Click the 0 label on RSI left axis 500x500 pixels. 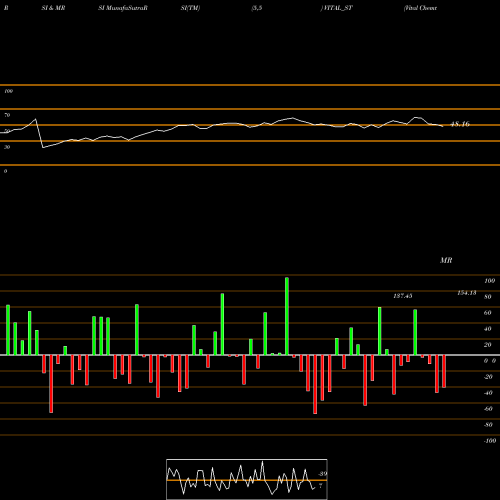click(x=5, y=171)
